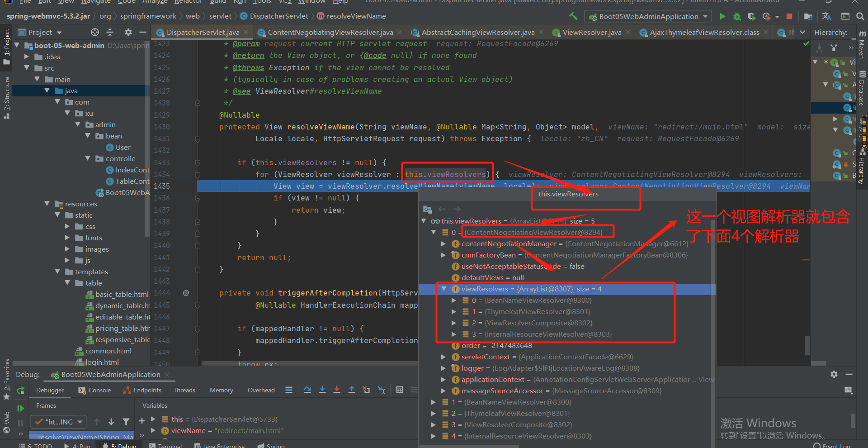Expand 'this' DispatcherServlet variable
Screen dimensions: 868x448
(153, 419)
